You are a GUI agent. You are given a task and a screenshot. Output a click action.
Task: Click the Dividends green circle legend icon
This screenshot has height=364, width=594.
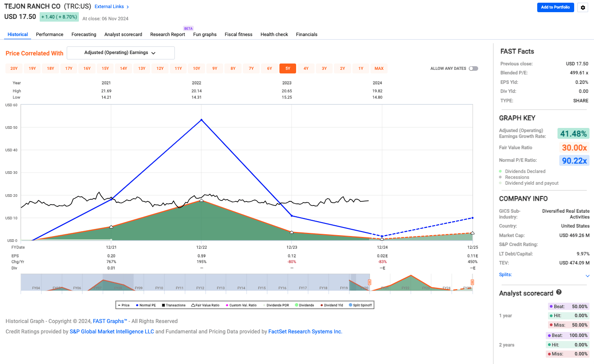296,305
